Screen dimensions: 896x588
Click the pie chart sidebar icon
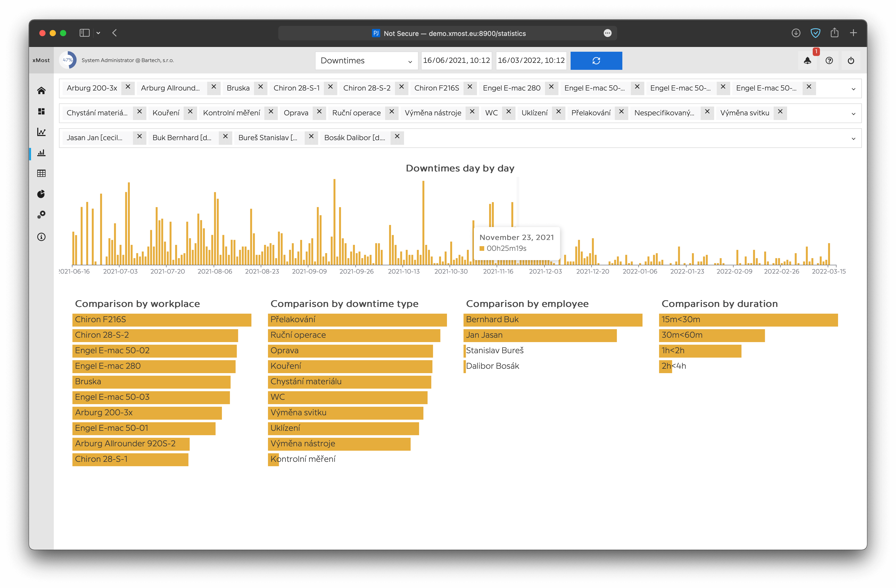tap(41, 194)
